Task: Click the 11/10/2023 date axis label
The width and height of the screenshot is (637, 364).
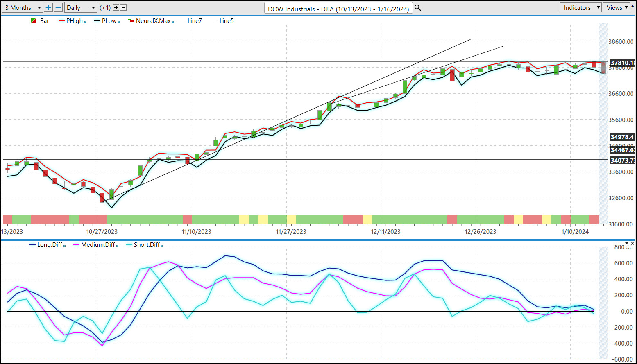Action: (197, 232)
